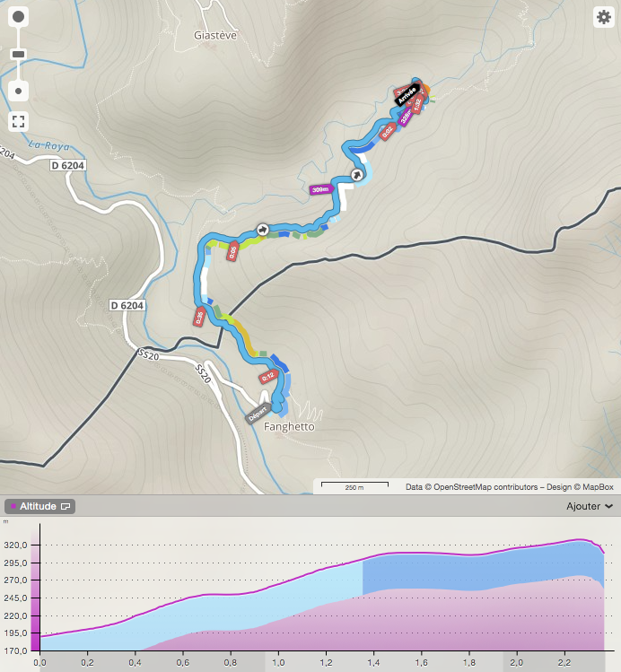The image size is (621, 672).
Task: Click the 0:02 time marker near the finish
Action: [x=388, y=132]
